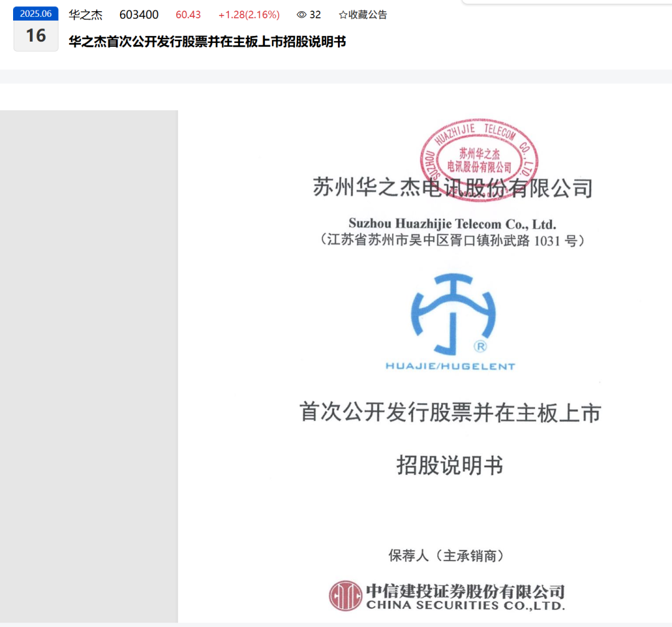Click the text 中信建投证券股份有限公司
This screenshot has width=672, height=627.
[x=465, y=592]
